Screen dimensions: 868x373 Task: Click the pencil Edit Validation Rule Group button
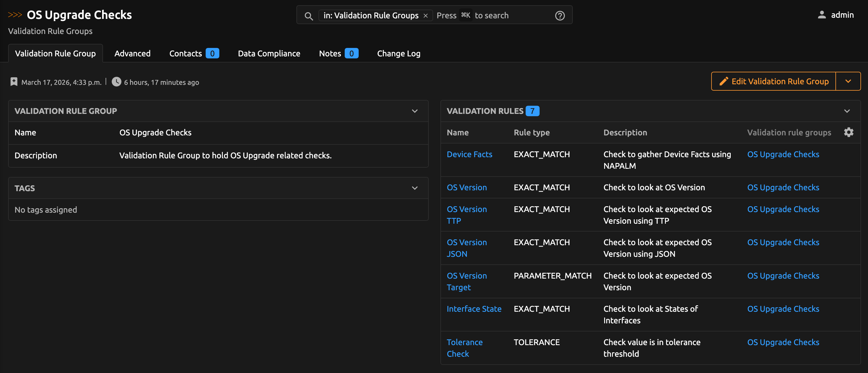pyautogui.click(x=773, y=81)
